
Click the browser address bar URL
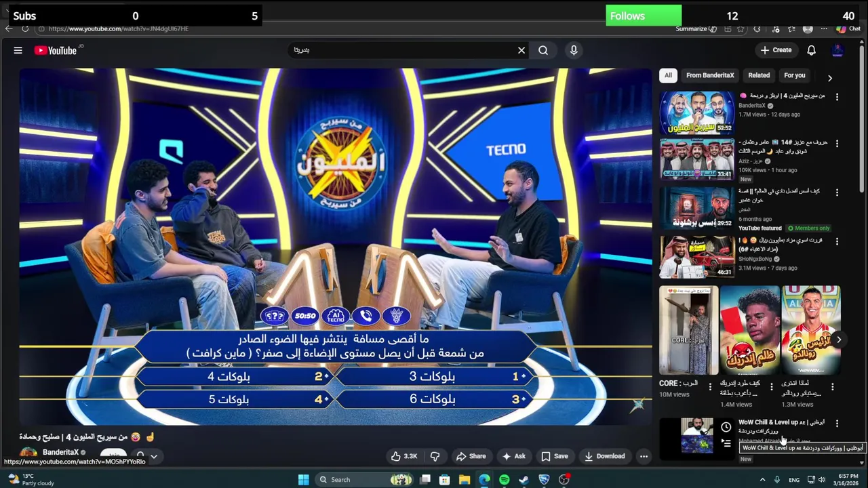118,28
